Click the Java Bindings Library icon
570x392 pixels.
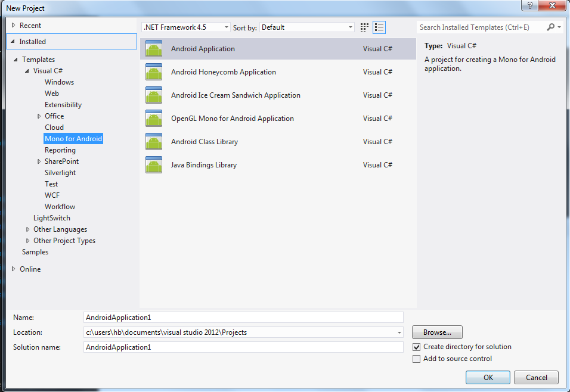point(154,165)
